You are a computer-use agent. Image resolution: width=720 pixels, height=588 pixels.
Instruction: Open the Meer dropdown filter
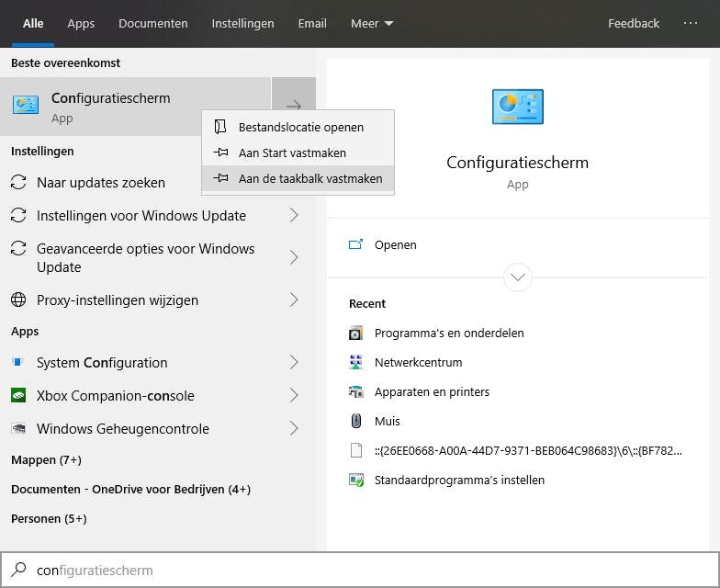click(x=372, y=23)
